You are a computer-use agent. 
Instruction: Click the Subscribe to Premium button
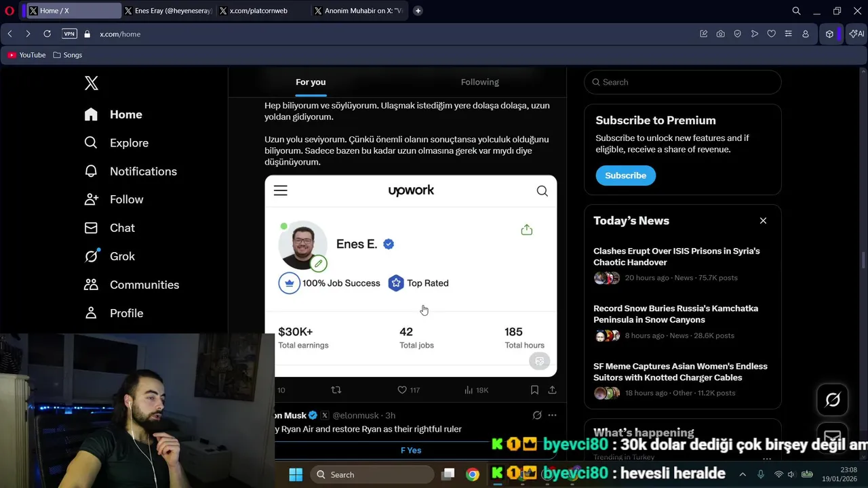(625, 176)
